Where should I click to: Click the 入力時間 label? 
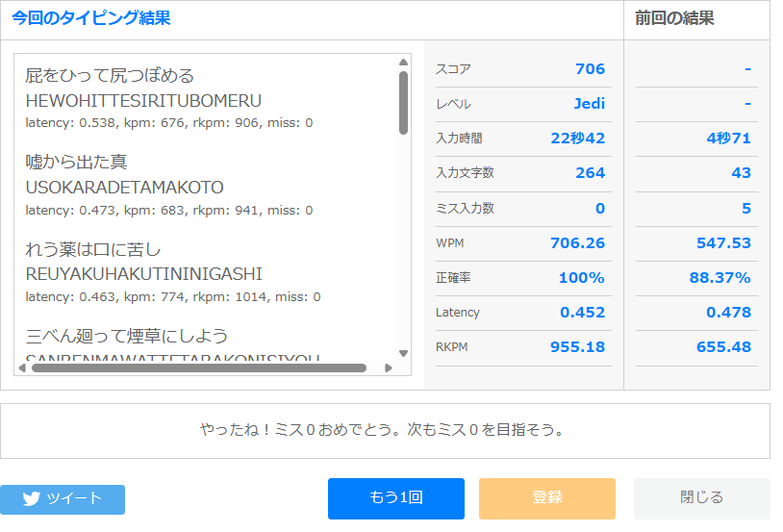click(459, 139)
